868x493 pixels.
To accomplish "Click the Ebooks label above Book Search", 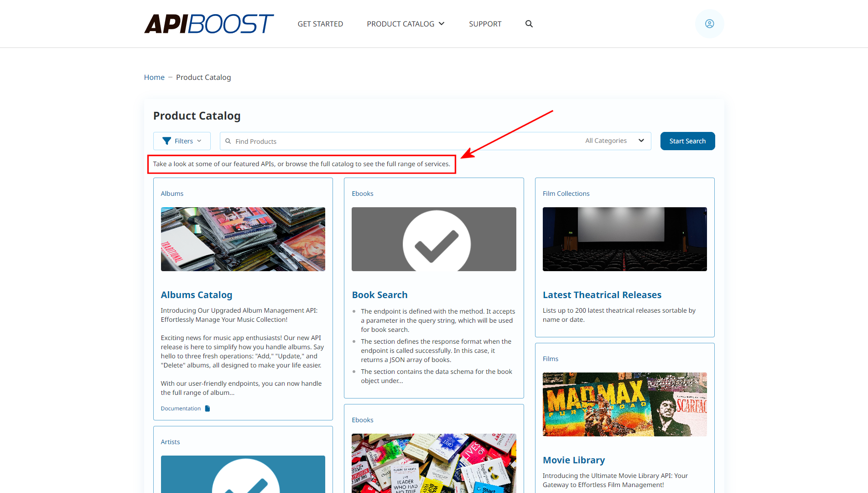I will (363, 194).
